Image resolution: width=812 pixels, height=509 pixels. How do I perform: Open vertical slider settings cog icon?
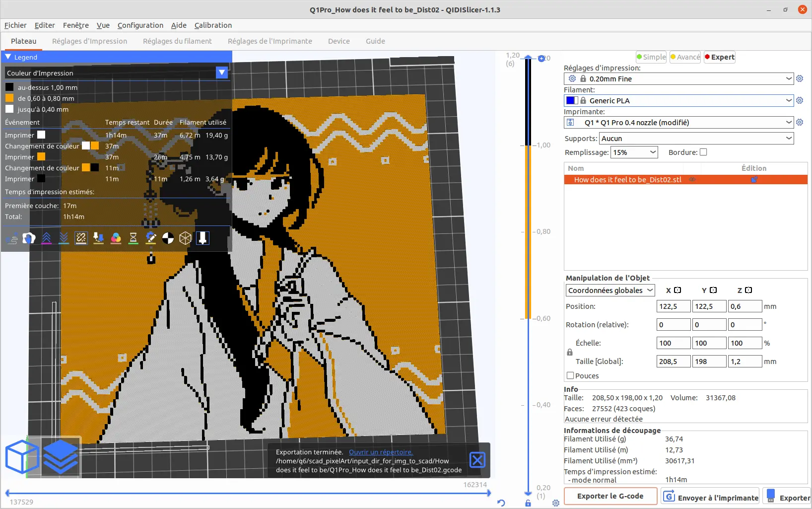[556, 503]
